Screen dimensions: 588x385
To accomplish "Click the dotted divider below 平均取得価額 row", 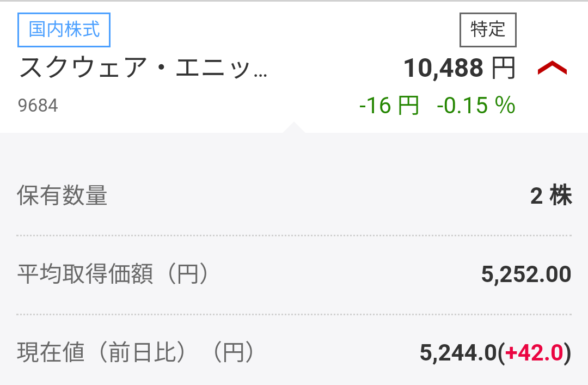I will pos(294,314).
